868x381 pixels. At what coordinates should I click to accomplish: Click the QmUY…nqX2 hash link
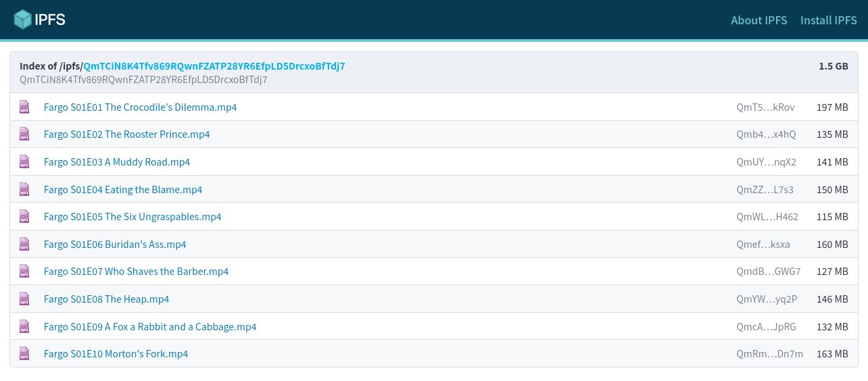coord(767,162)
